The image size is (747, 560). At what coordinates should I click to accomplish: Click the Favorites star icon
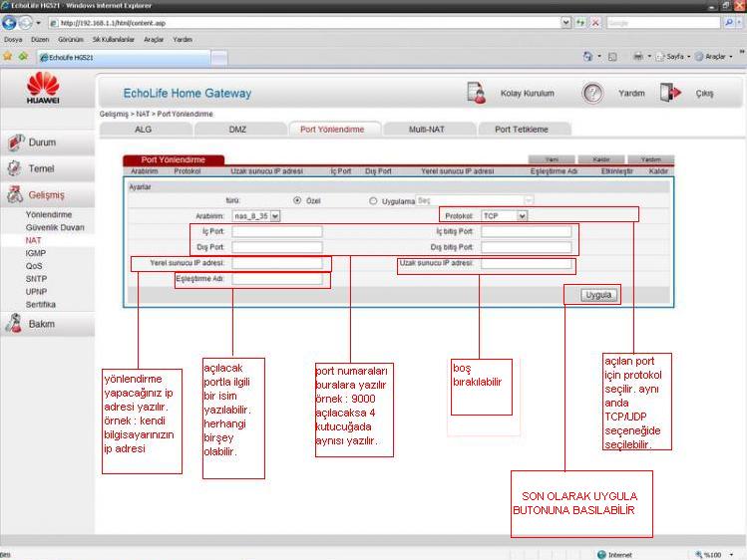pyautogui.click(x=8, y=56)
